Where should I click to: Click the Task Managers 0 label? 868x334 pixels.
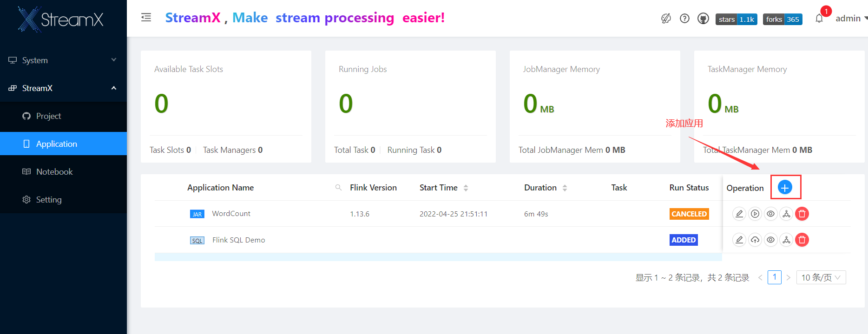pos(233,150)
